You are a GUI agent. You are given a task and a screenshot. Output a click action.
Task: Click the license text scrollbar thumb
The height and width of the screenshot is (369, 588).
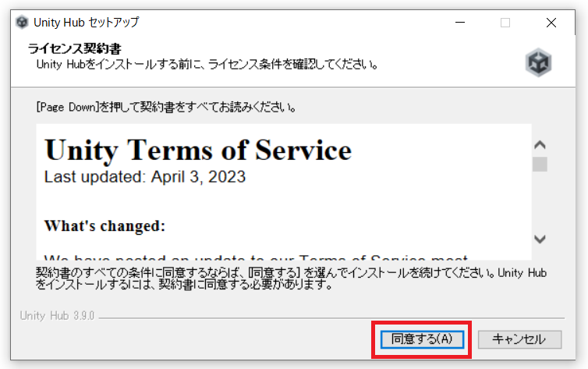click(540, 165)
